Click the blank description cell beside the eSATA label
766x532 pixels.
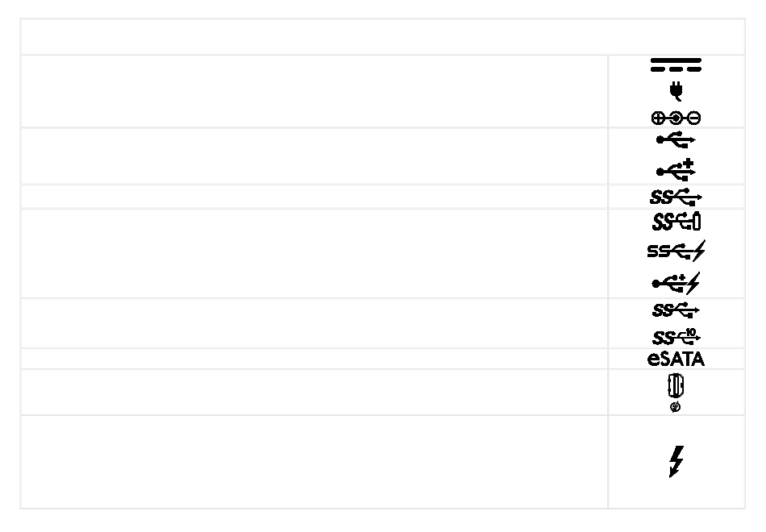[314, 359]
